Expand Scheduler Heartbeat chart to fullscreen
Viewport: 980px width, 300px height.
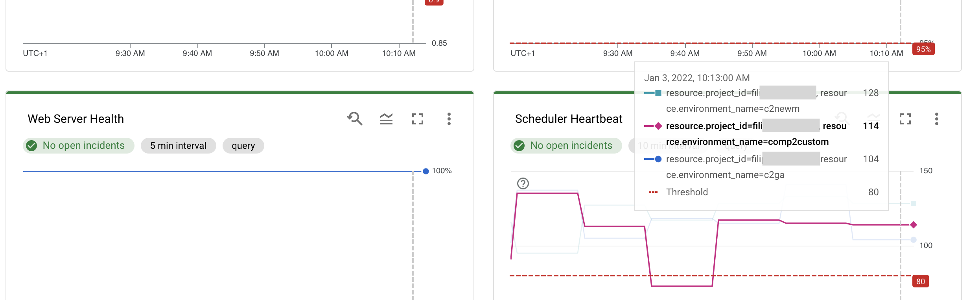click(906, 119)
